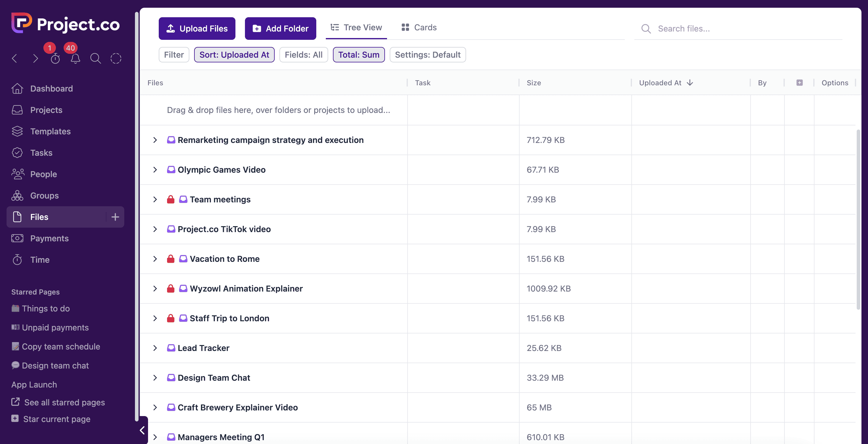Click the add column plus icon
Screen dimensions: 868x444
[799, 83]
